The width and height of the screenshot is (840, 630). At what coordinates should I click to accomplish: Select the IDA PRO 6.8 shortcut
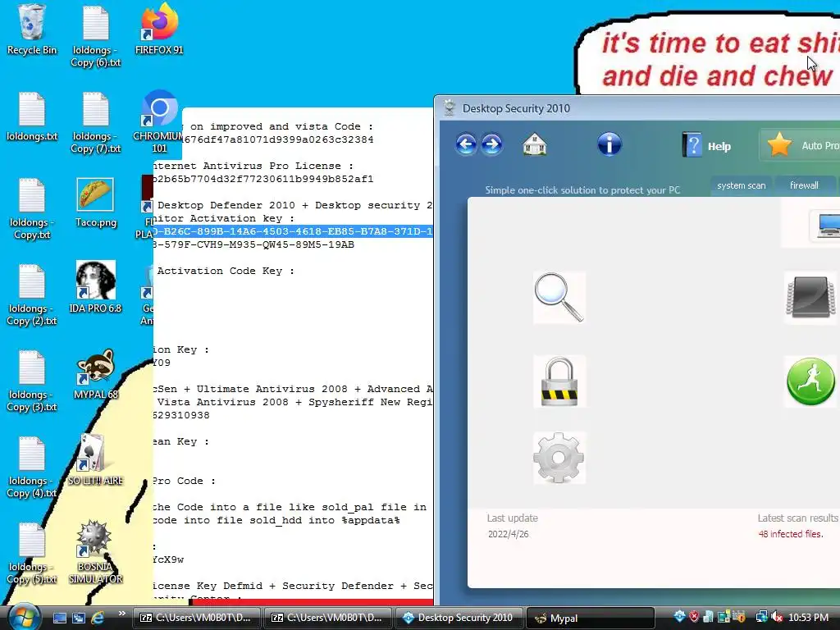[95, 287]
